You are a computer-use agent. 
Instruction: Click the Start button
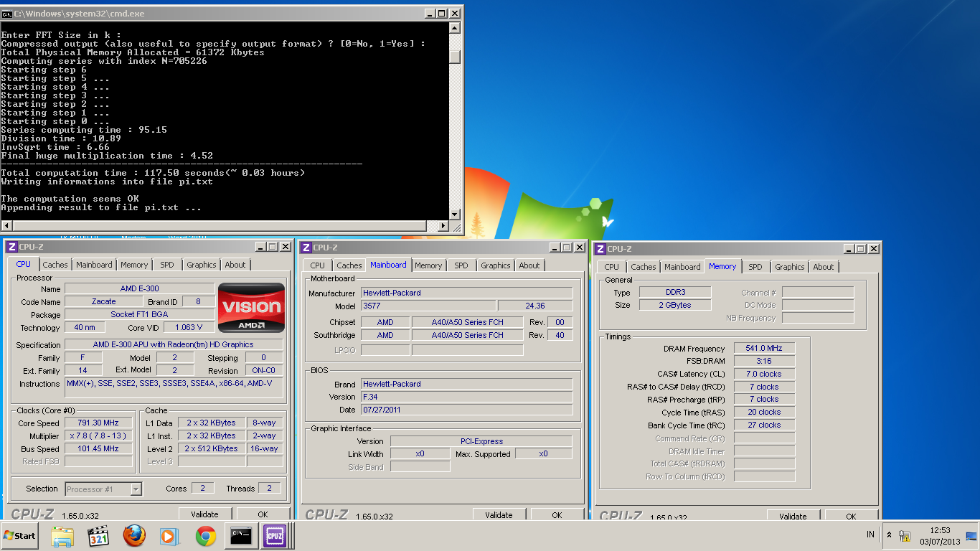20,536
